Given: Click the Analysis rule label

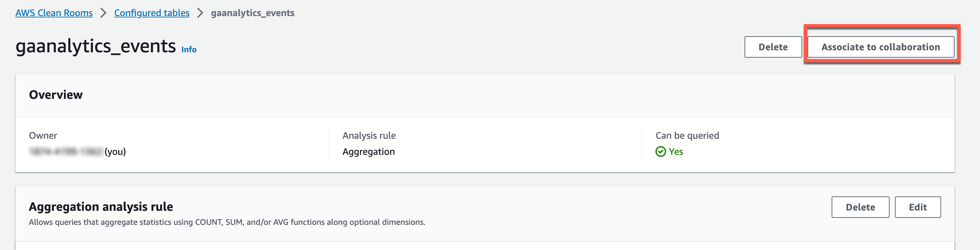Looking at the screenshot, I should pyautogui.click(x=369, y=135).
